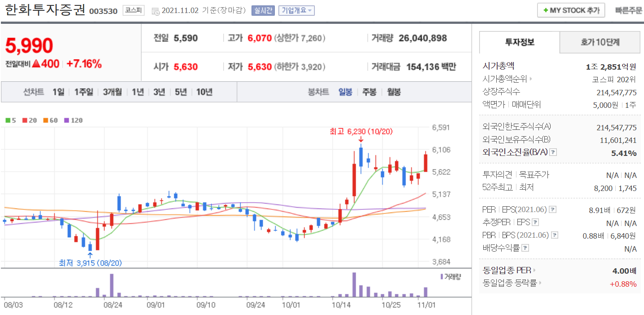Select the 월봉 monthly candle chart
Viewport: 644px width, 315px height.
(x=393, y=92)
